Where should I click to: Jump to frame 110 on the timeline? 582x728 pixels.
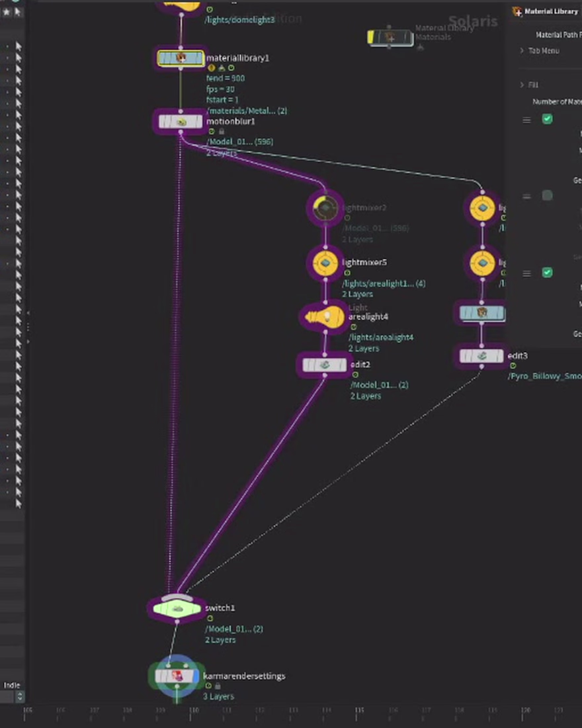[x=193, y=711]
